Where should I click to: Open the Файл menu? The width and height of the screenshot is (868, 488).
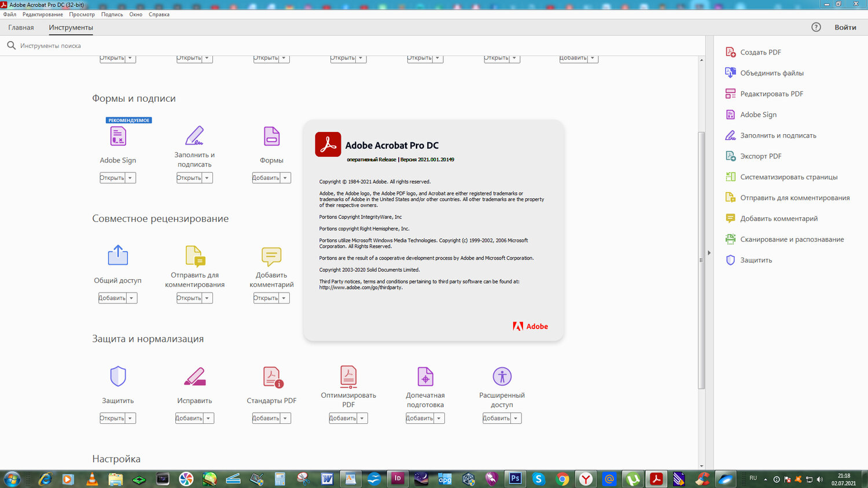10,14
